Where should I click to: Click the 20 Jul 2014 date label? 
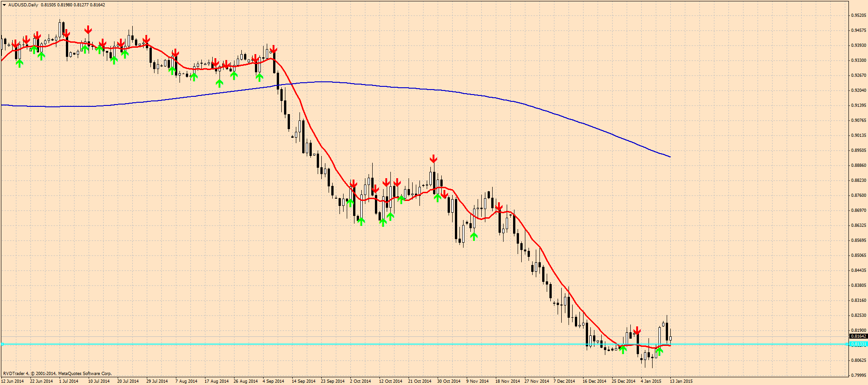[128, 381]
